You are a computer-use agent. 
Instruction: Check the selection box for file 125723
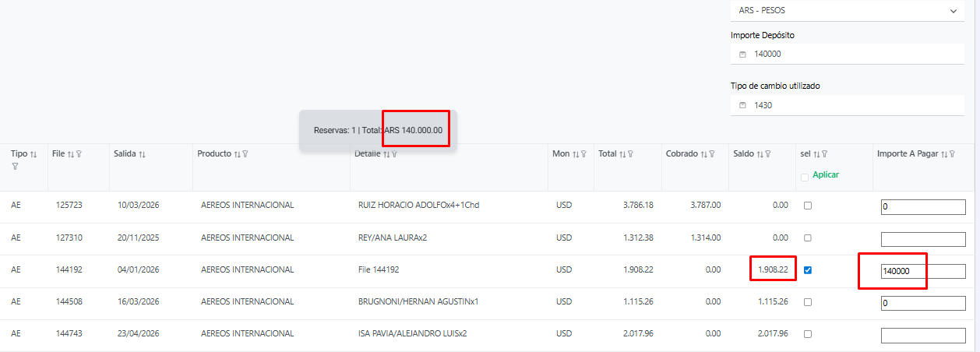tap(808, 206)
